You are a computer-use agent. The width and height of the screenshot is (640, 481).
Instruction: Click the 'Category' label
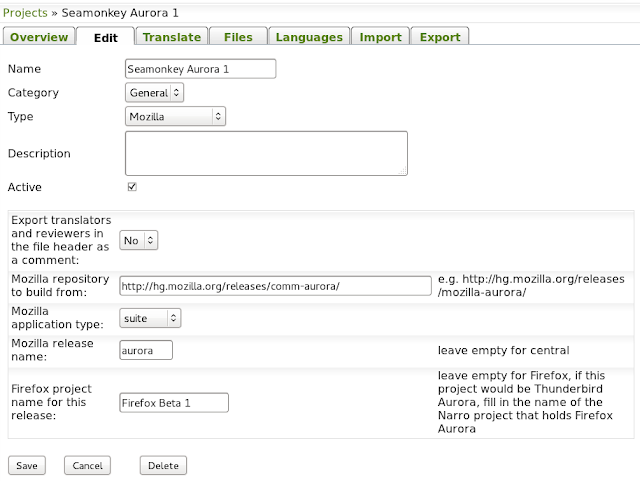[x=33, y=93]
